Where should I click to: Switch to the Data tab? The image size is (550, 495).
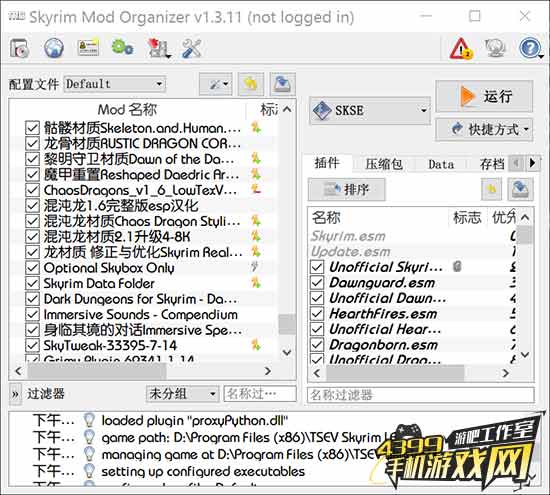441,164
